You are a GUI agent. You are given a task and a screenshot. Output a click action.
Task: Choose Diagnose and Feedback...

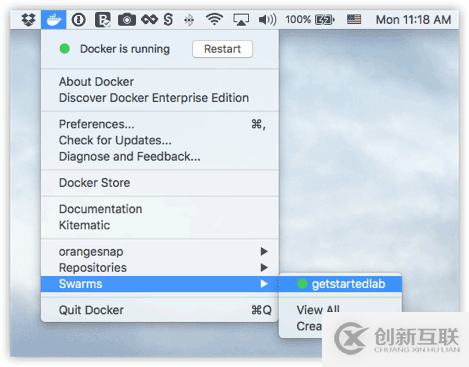[160, 156]
